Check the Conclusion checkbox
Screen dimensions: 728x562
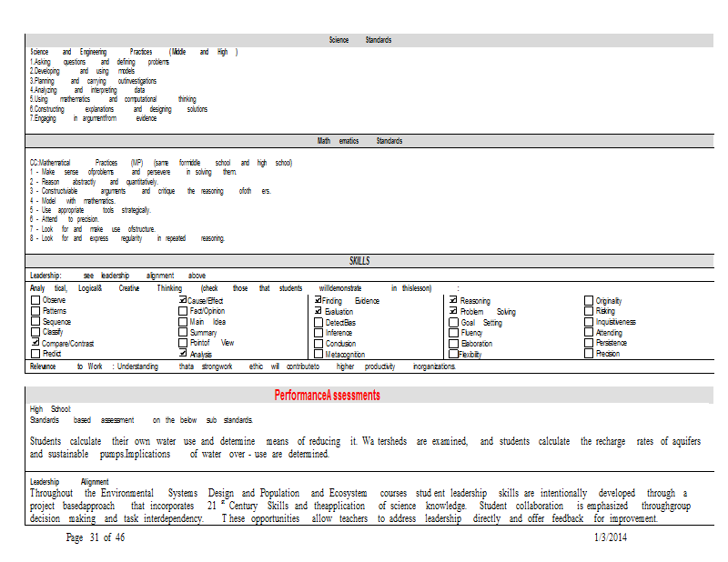[x=318, y=344]
